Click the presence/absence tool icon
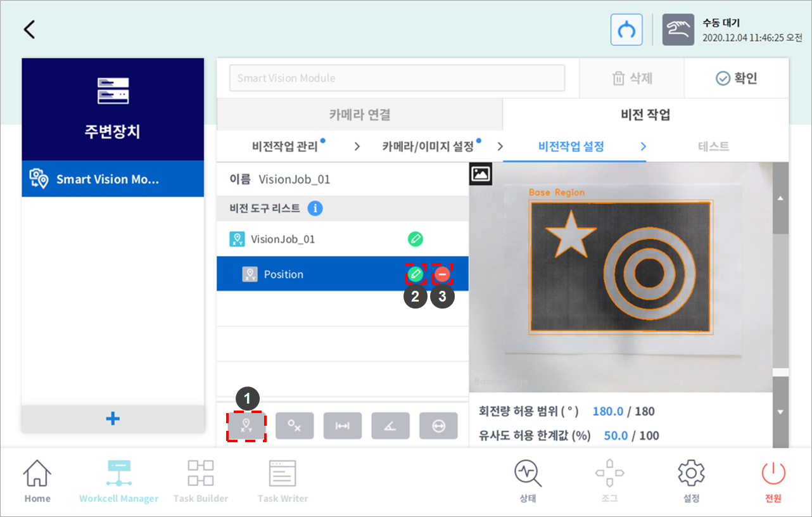The image size is (812, 517). point(295,426)
